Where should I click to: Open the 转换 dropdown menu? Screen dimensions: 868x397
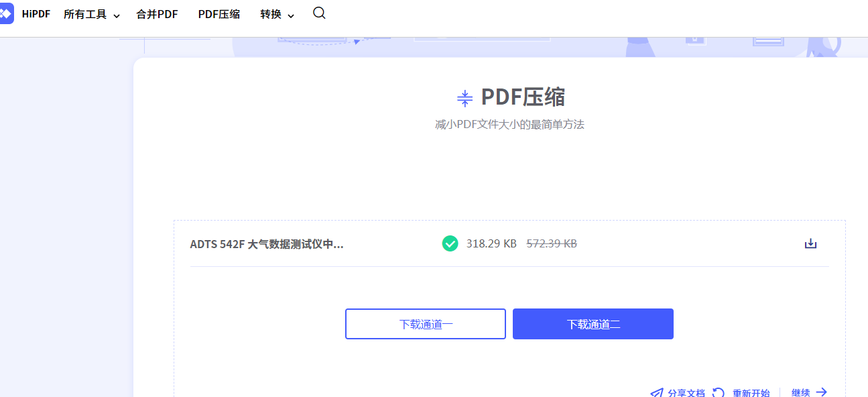[x=271, y=13]
